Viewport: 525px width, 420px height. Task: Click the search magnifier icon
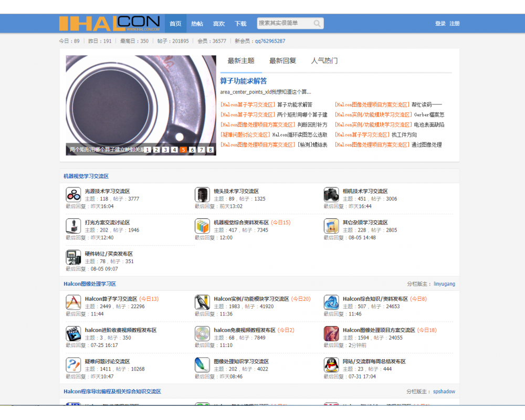[x=317, y=24]
